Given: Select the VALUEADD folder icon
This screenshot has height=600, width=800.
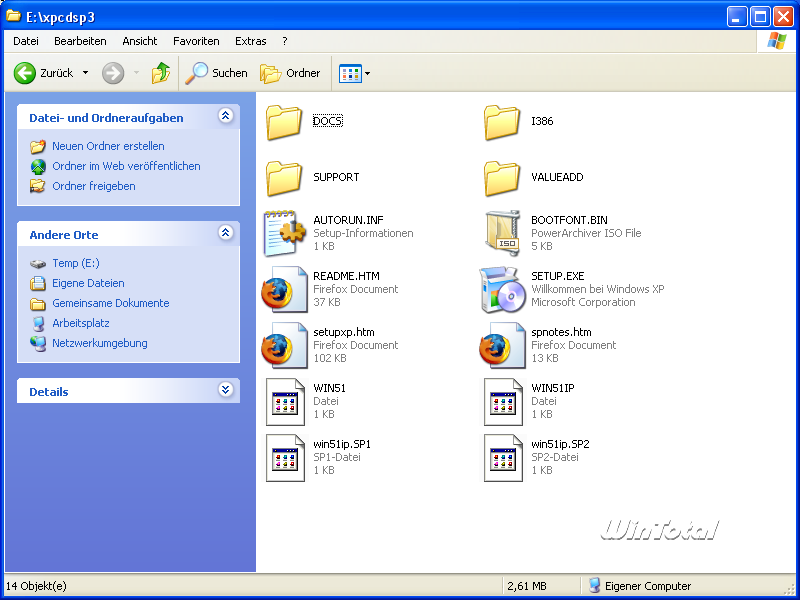Looking at the screenshot, I should pos(502,178).
